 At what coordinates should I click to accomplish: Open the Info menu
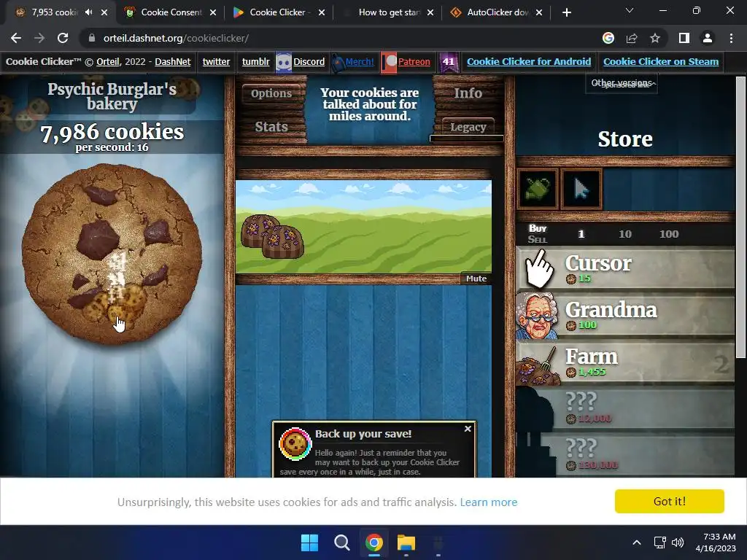[x=468, y=93]
